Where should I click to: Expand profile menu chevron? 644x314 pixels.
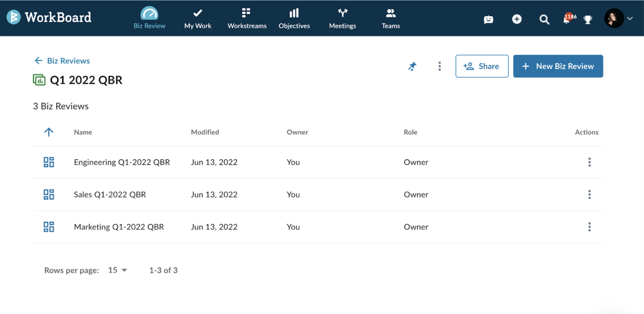pos(630,18)
